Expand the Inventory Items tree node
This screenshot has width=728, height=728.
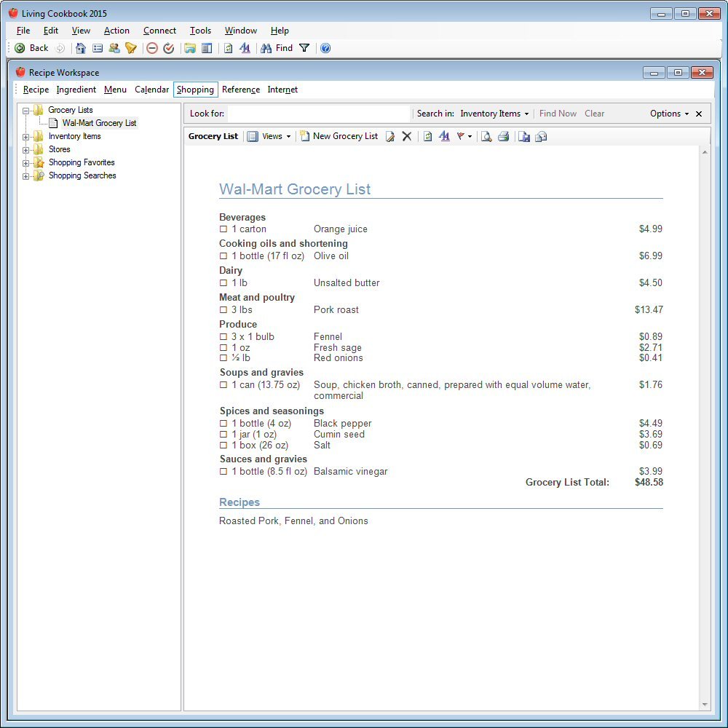click(x=26, y=137)
